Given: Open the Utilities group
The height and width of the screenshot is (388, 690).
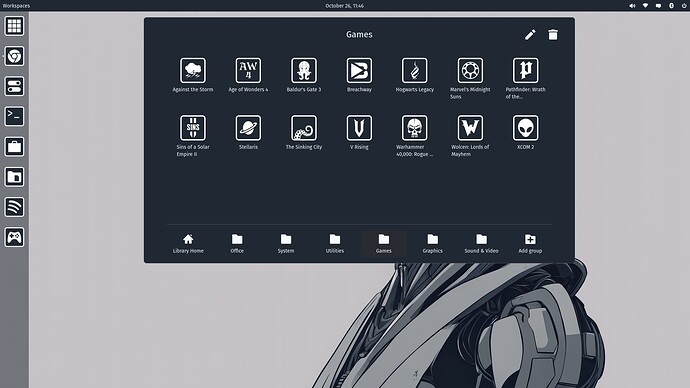Looking at the screenshot, I should click(335, 244).
